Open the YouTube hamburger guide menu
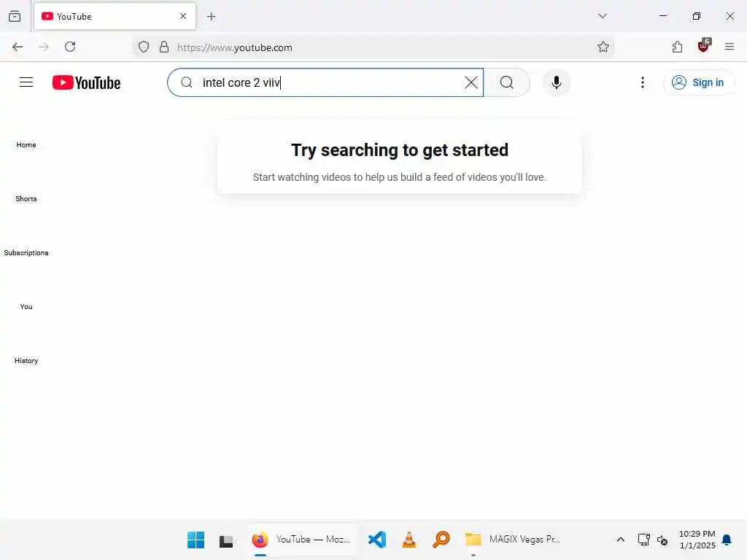747x560 pixels. pos(26,82)
